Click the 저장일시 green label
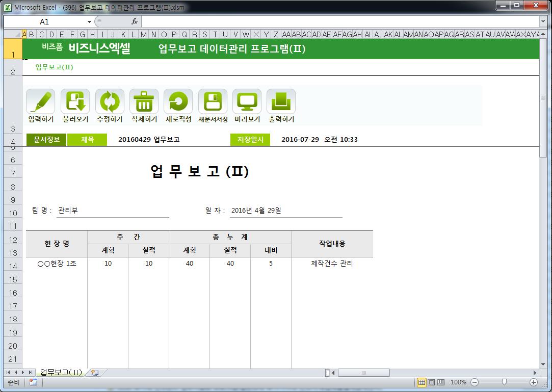Image resolution: width=552 pixels, height=392 pixels. (x=250, y=140)
